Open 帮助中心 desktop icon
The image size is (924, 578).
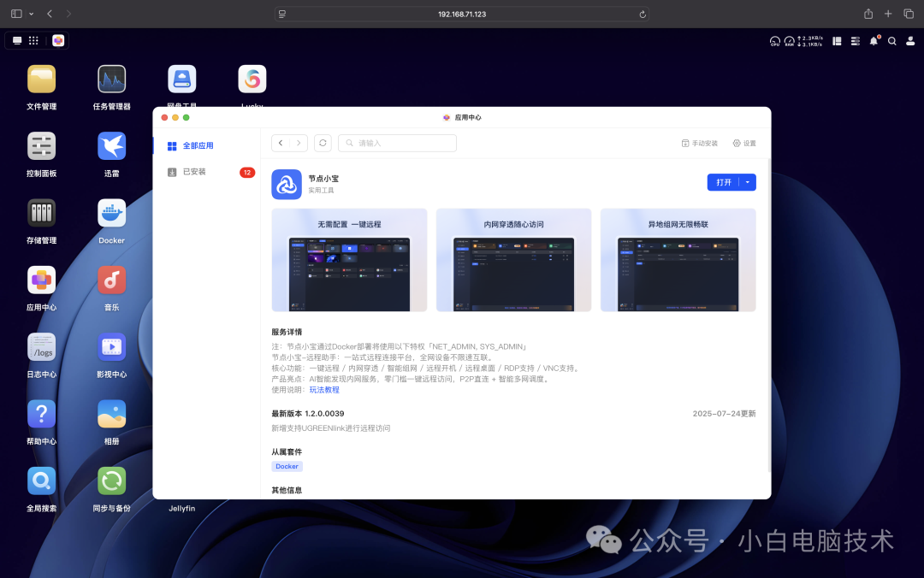41,414
